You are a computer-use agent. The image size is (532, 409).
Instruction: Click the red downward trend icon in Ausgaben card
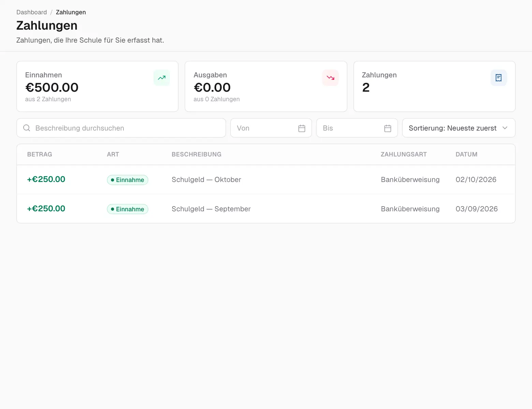pos(330,78)
